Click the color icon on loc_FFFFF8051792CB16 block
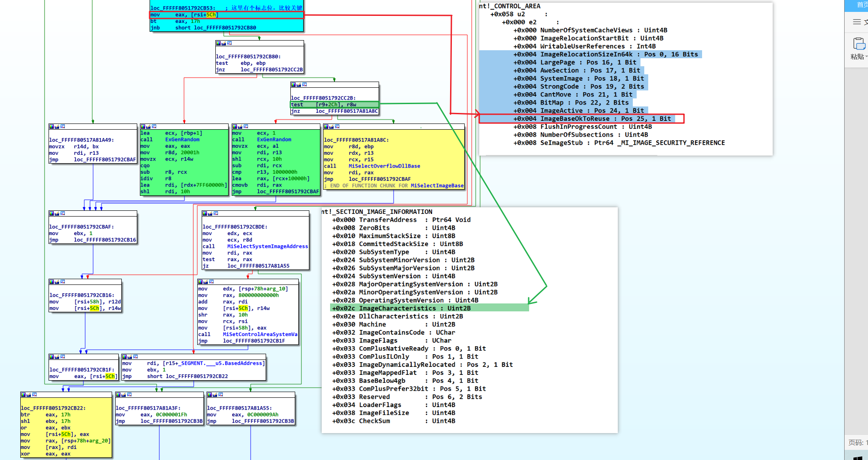Image resolution: width=868 pixels, height=460 pixels. point(51,282)
